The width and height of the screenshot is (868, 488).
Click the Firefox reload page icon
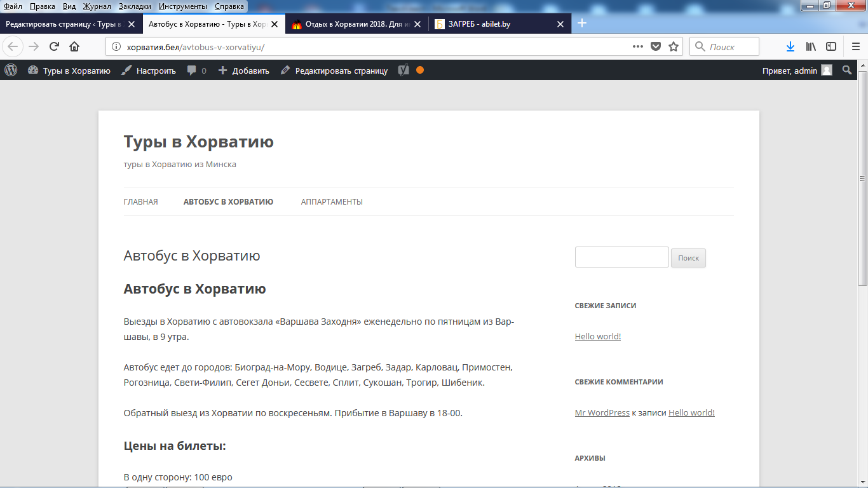click(55, 46)
